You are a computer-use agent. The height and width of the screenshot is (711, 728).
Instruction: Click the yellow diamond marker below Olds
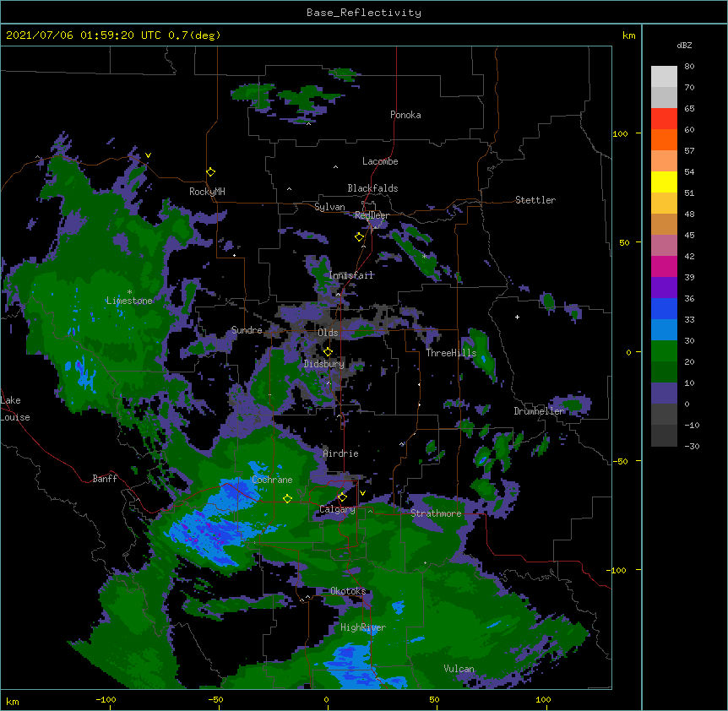pos(328,352)
